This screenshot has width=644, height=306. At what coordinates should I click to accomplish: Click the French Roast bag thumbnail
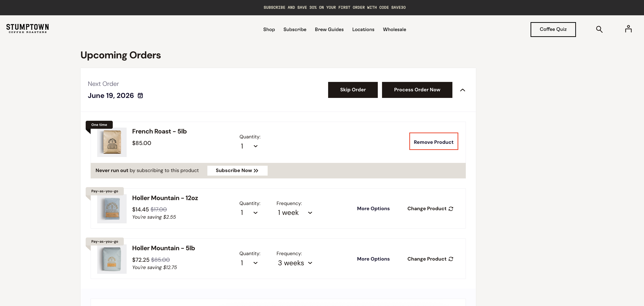[x=112, y=142]
